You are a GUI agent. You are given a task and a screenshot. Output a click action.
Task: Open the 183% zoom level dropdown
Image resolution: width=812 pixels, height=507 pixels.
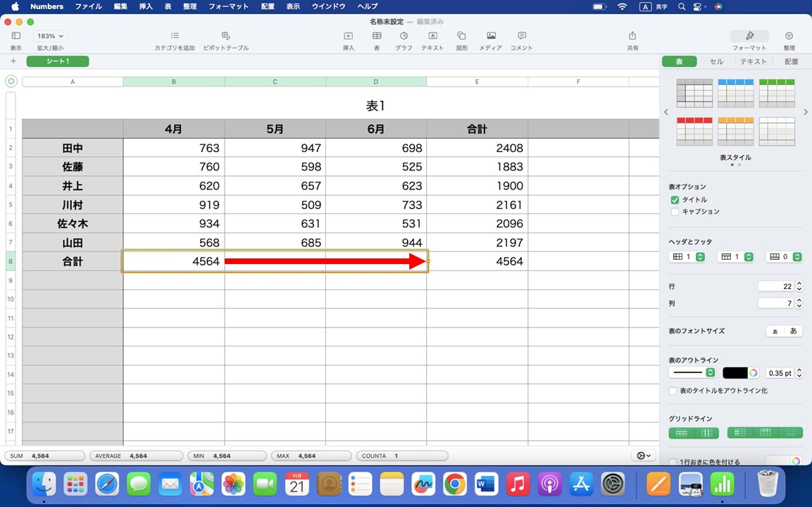click(49, 36)
